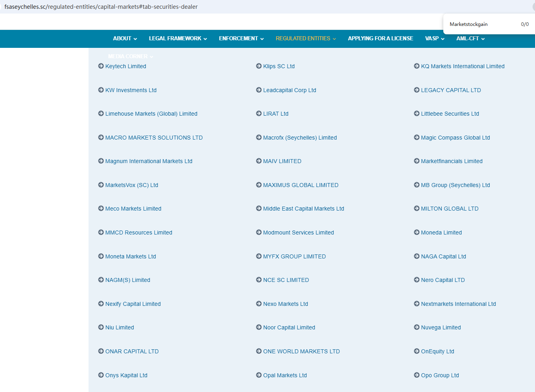535x392 pixels.
Task: Expand the VASP menu chevron
Action: [443, 39]
